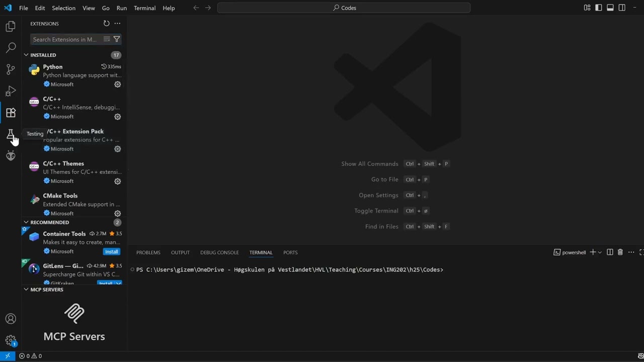
Task: Select the powershell terminal label
Action: (570, 252)
